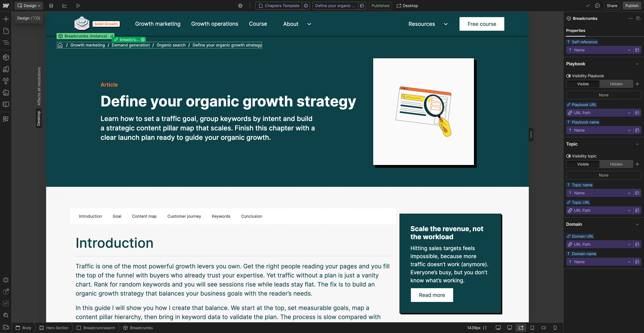Open the Design mode dropdown
Viewport: 644px width, 333px height.
(x=29, y=6)
